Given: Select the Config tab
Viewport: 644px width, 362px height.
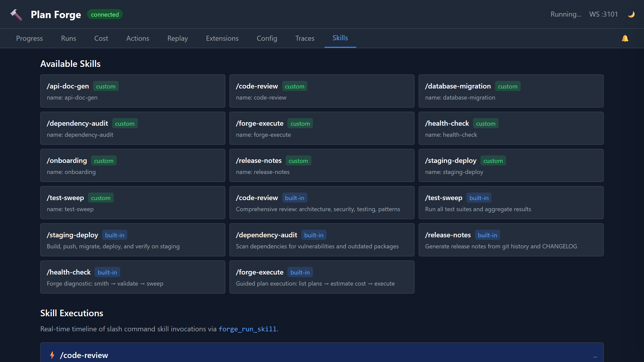Looking at the screenshot, I should tap(267, 38).
